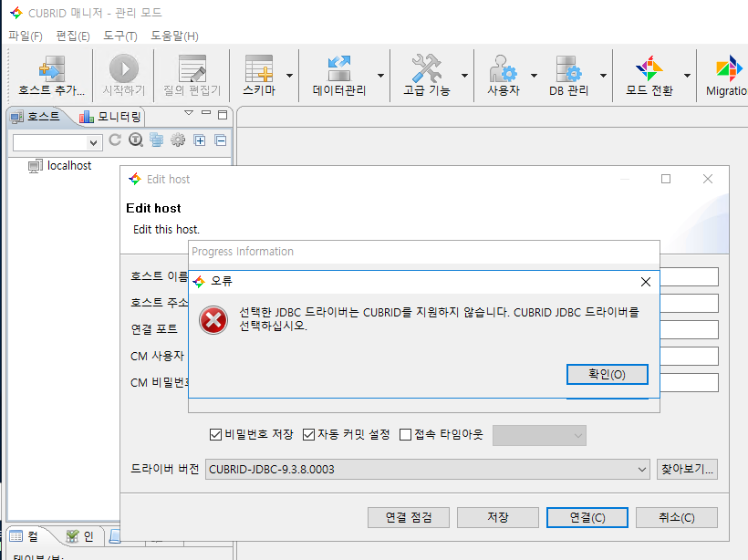Open 데이터관리 dropdown arrow
748x560 pixels.
coord(380,76)
